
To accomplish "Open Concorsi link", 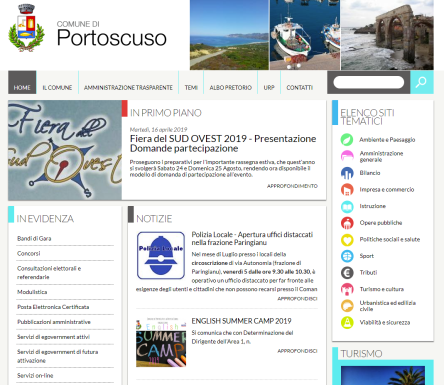I will click(x=29, y=254).
